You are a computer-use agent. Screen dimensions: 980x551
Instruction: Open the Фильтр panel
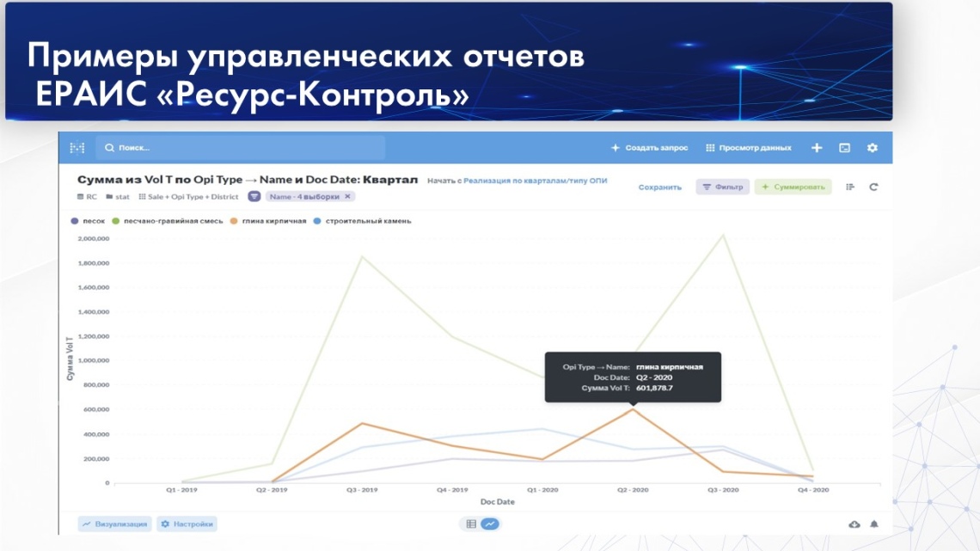[722, 187]
